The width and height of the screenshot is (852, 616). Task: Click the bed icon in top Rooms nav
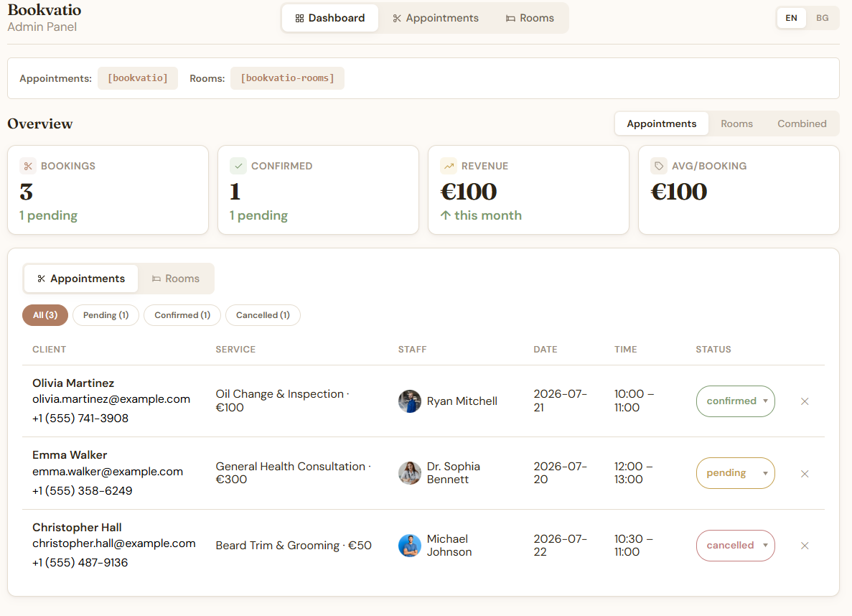tap(510, 19)
